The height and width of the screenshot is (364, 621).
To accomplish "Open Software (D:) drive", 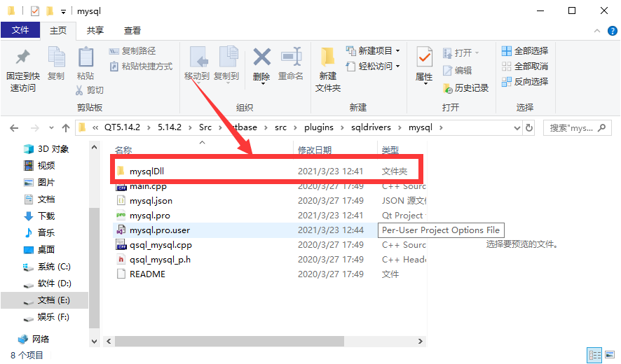I will click(x=47, y=283).
